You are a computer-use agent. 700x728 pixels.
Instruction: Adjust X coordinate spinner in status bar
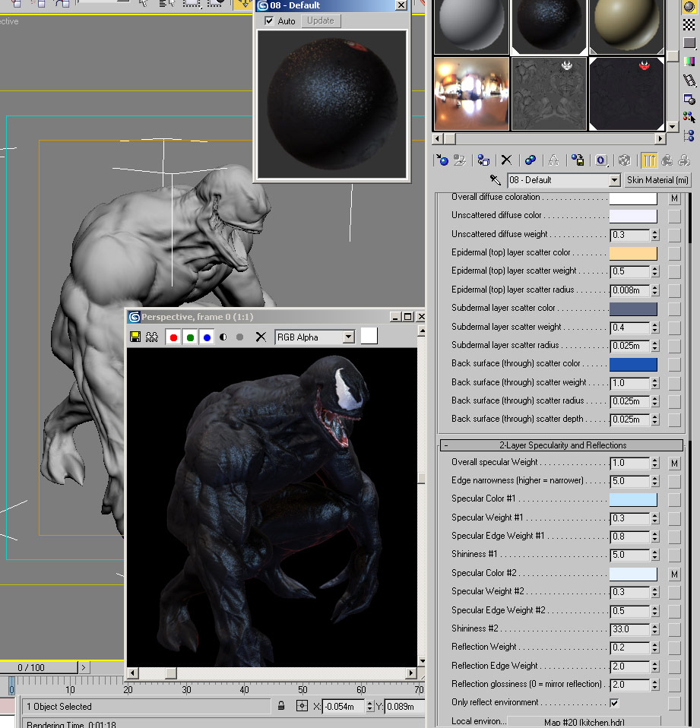coord(369,706)
